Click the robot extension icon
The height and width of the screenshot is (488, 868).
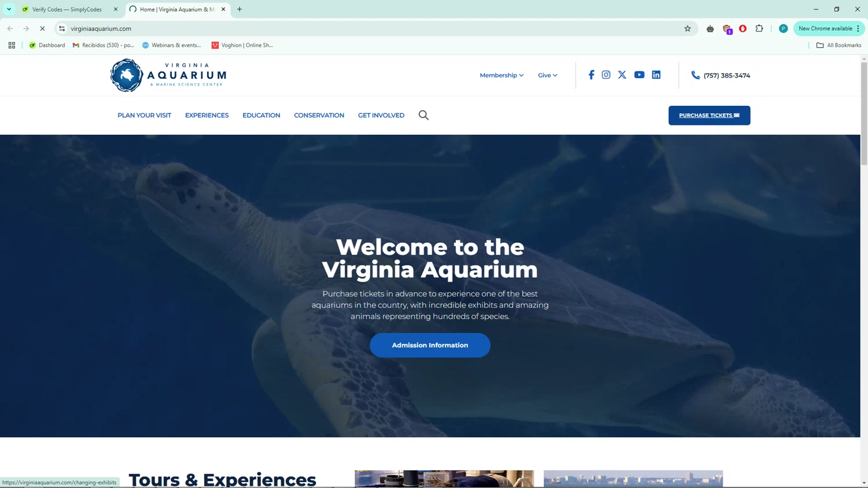coord(710,28)
